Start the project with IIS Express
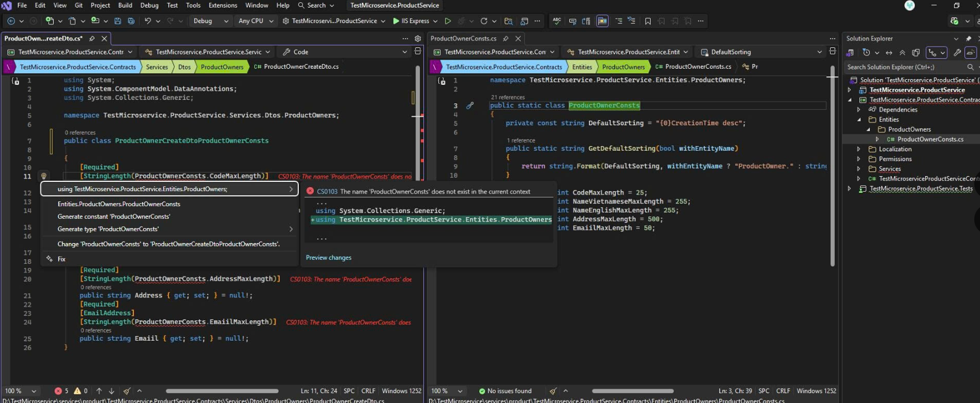The height and width of the screenshot is (403, 980). tap(411, 21)
